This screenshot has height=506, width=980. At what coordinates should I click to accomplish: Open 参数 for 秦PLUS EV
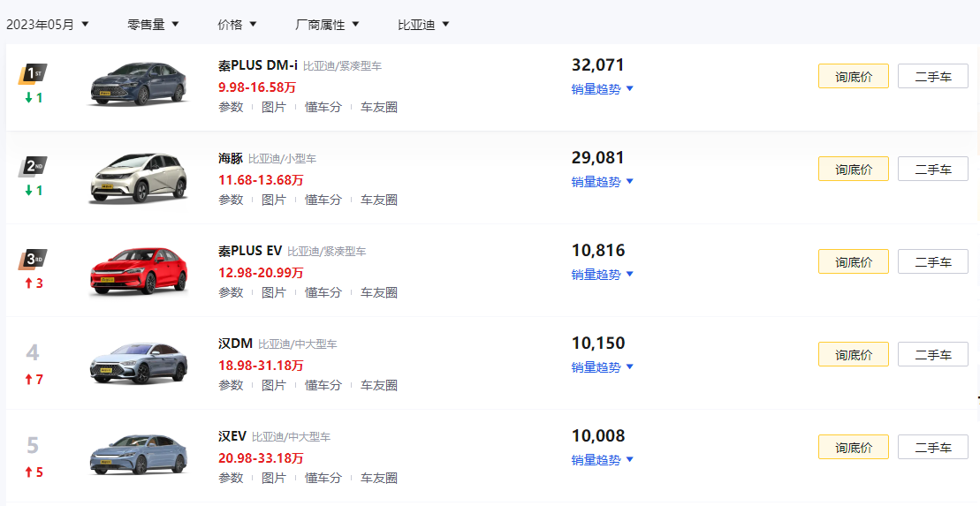point(231,291)
